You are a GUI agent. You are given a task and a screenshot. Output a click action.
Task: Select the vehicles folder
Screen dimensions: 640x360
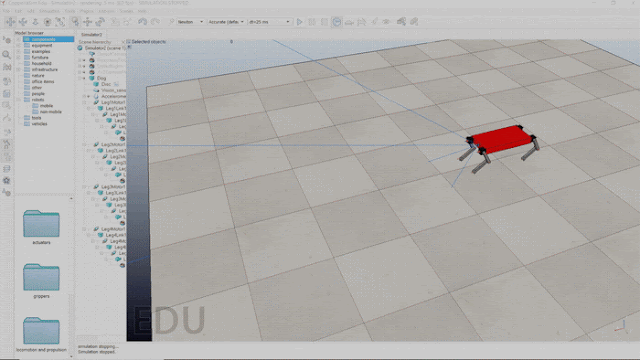click(x=39, y=124)
